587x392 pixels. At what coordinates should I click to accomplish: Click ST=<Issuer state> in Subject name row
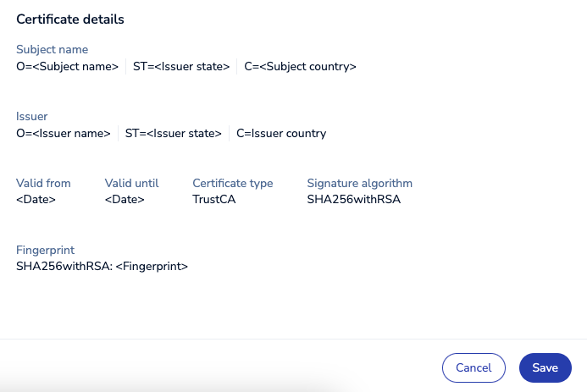click(x=181, y=66)
